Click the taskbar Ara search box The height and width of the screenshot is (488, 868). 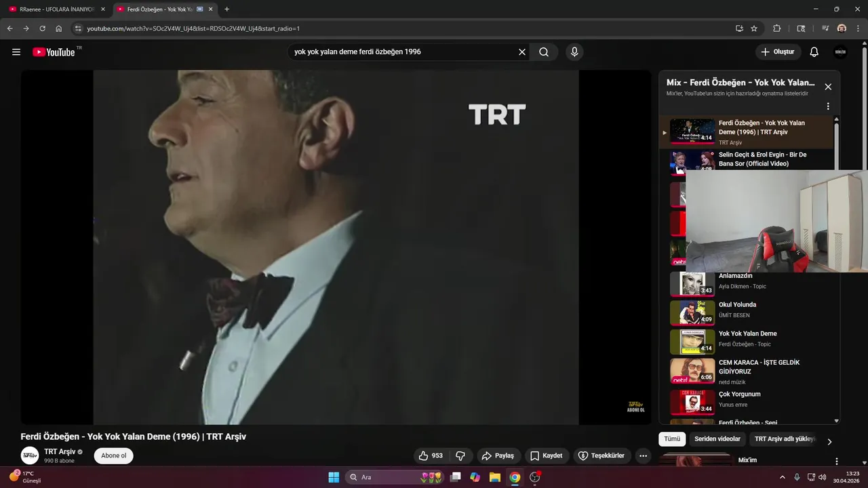pyautogui.click(x=395, y=477)
